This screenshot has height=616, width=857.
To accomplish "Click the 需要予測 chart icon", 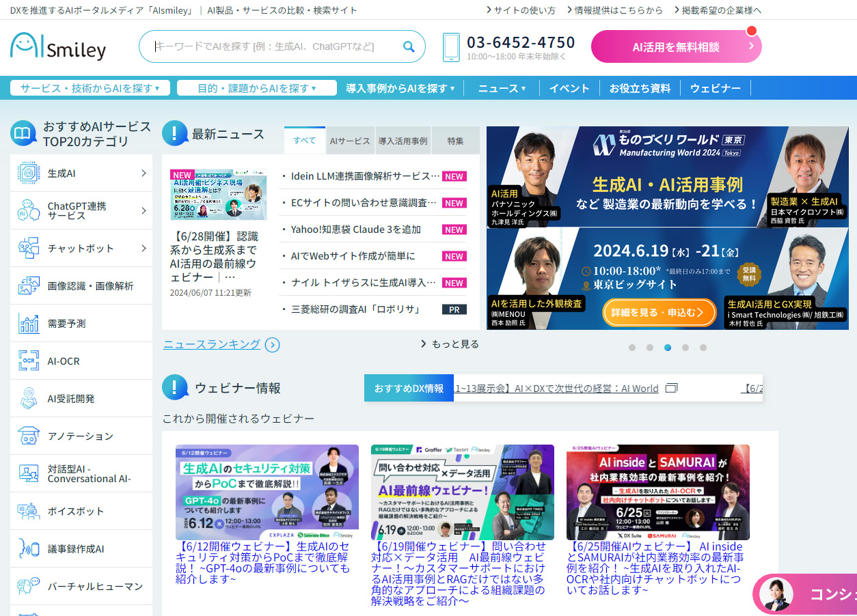I will coord(29,324).
